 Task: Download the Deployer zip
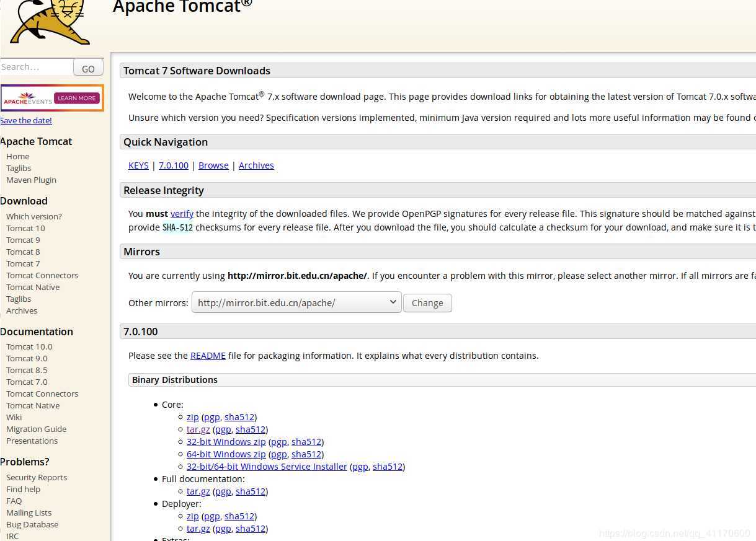[193, 516]
